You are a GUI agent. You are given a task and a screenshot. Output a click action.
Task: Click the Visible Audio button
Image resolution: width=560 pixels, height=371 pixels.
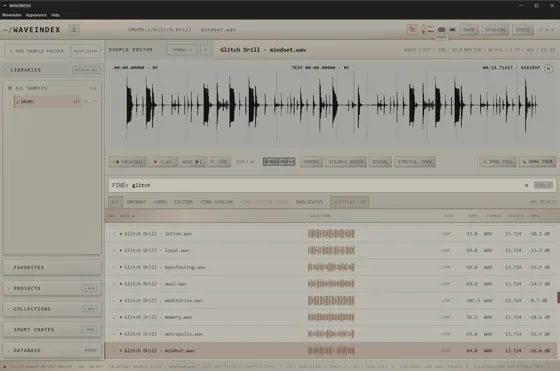pos(346,162)
